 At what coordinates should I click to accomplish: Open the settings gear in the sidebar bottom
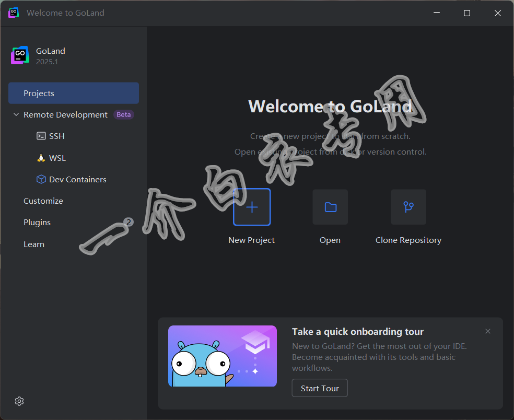(x=19, y=401)
